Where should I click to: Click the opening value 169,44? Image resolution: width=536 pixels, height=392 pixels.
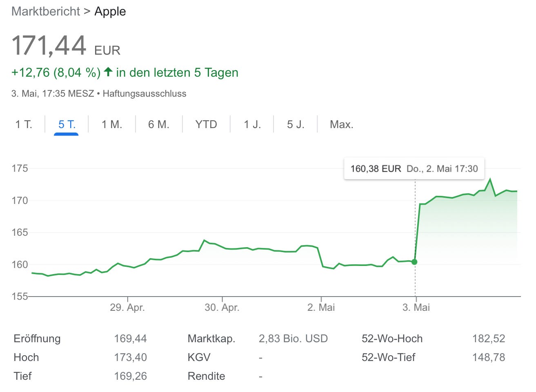coord(130,339)
